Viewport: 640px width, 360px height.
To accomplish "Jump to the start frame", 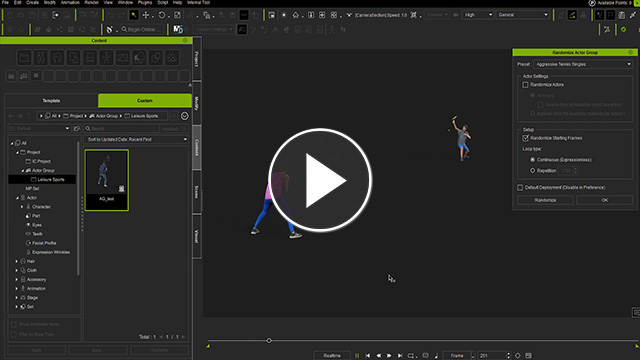I will 368,356.
